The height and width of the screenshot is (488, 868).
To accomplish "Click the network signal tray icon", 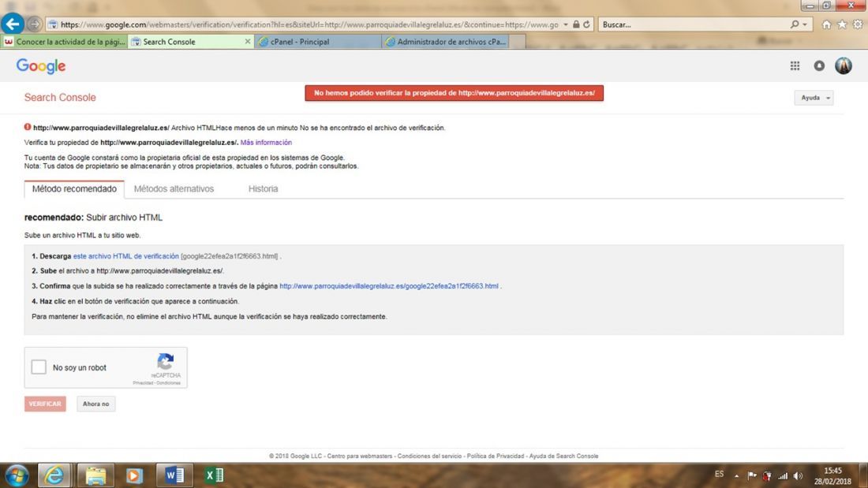I will [x=783, y=475].
